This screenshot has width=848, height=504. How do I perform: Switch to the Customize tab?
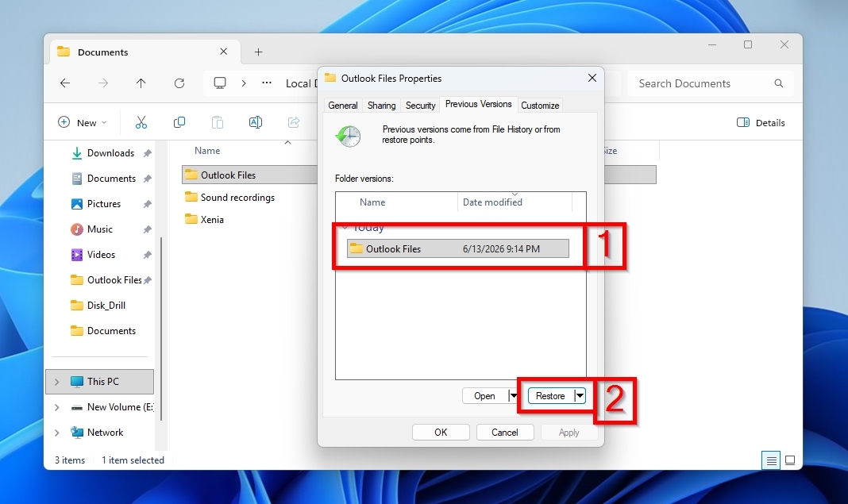(x=540, y=106)
